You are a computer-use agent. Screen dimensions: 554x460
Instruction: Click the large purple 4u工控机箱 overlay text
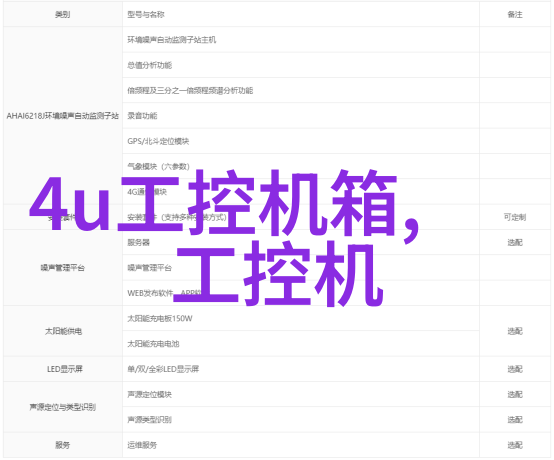[x=224, y=204]
